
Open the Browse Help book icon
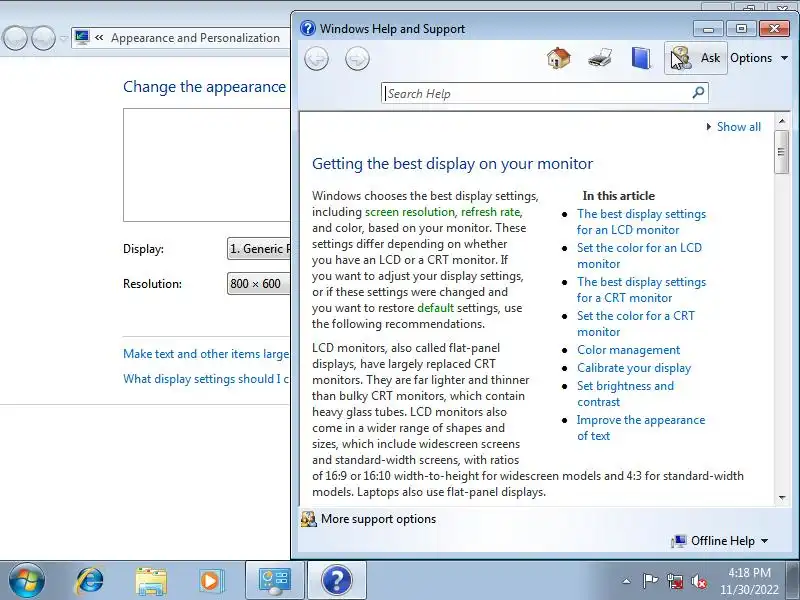(x=641, y=58)
